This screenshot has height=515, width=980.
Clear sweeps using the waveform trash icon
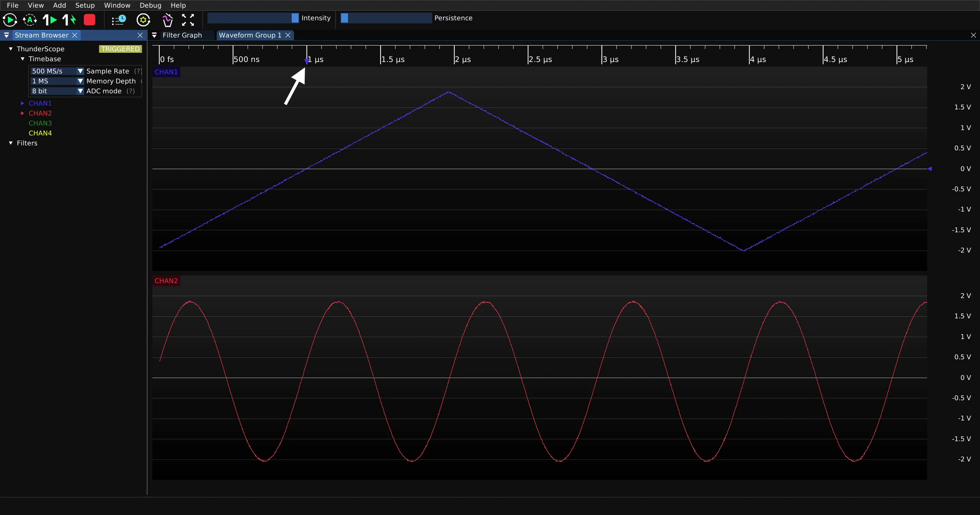[x=167, y=20]
